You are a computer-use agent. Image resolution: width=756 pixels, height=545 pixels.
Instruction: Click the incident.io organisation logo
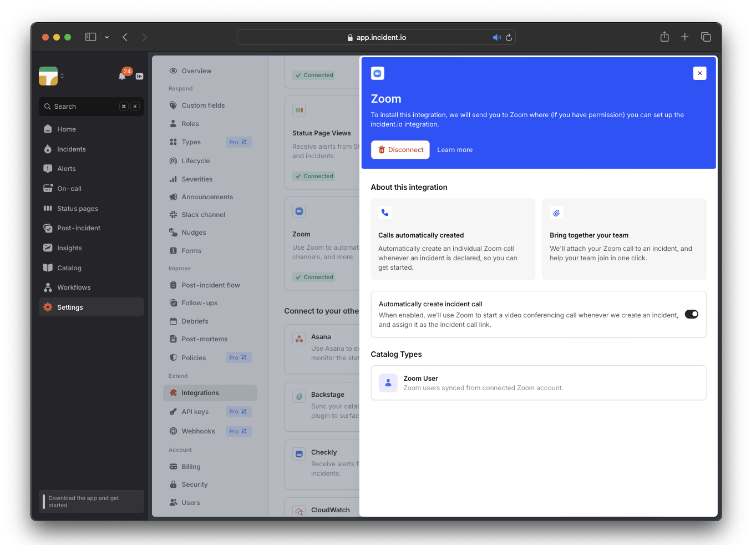tap(48, 76)
